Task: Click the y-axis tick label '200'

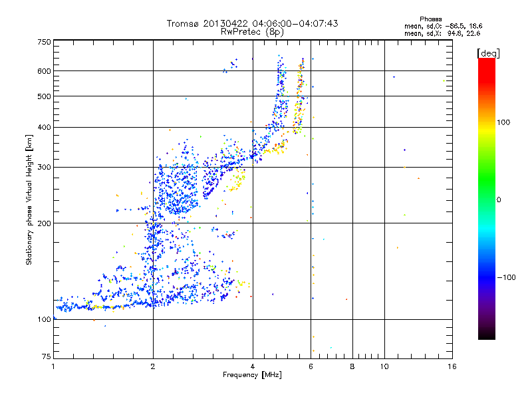Action: [44, 223]
